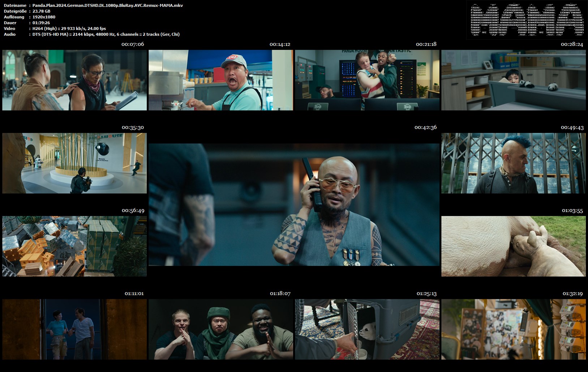Open the thumbnail at 01:18:07
The image size is (588, 372).
(221, 329)
